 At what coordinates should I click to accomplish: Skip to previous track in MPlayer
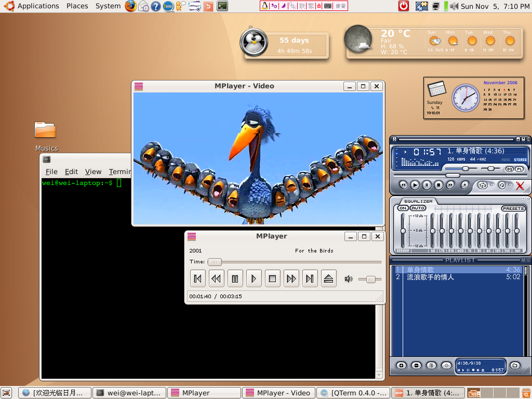[x=197, y=278]
